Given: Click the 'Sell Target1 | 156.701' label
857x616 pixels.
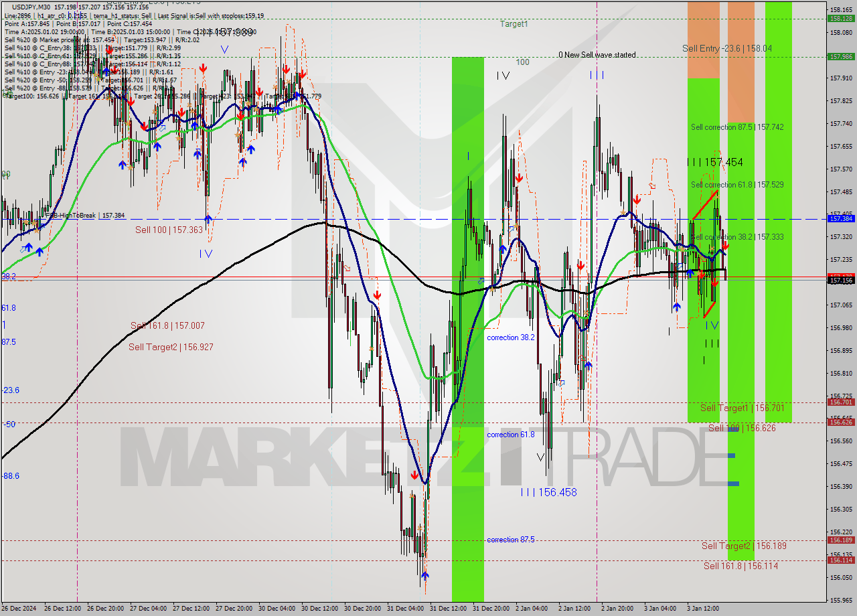Looking at the screenshot, I should [x=743, y=408].
